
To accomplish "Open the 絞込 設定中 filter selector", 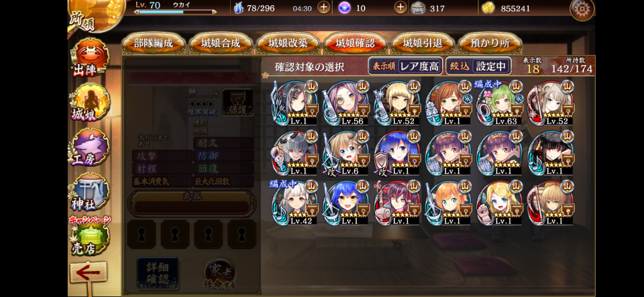I will (478, 66).
